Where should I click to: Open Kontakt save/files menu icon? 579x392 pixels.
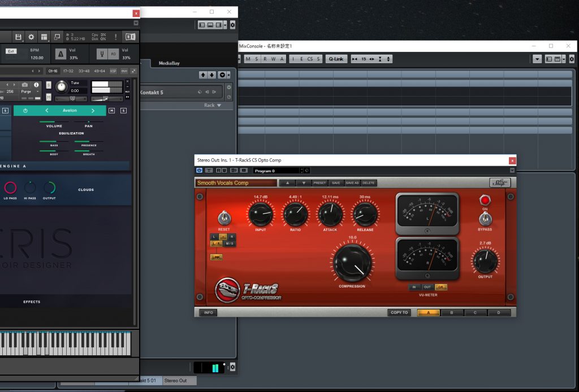point(18,37)
